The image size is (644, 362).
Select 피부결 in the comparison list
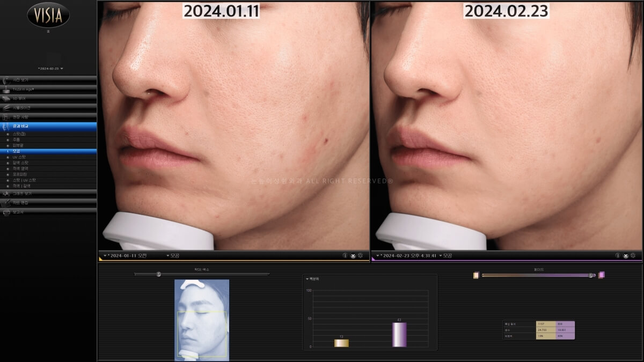coord(48,145)
